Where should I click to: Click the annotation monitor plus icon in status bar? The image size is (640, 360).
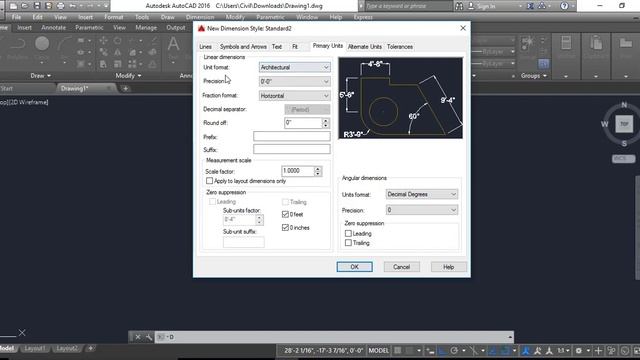pyautogui.click(x=598, y=351)
